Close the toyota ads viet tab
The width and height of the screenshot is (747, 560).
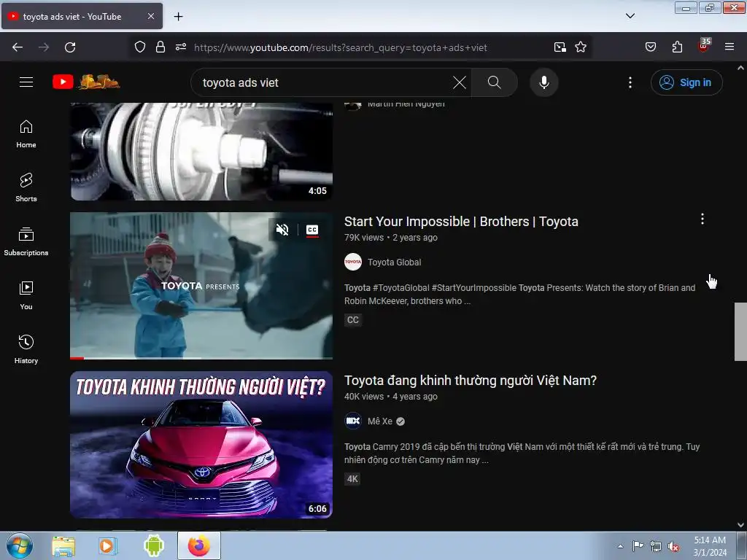(x=150, y=16)
